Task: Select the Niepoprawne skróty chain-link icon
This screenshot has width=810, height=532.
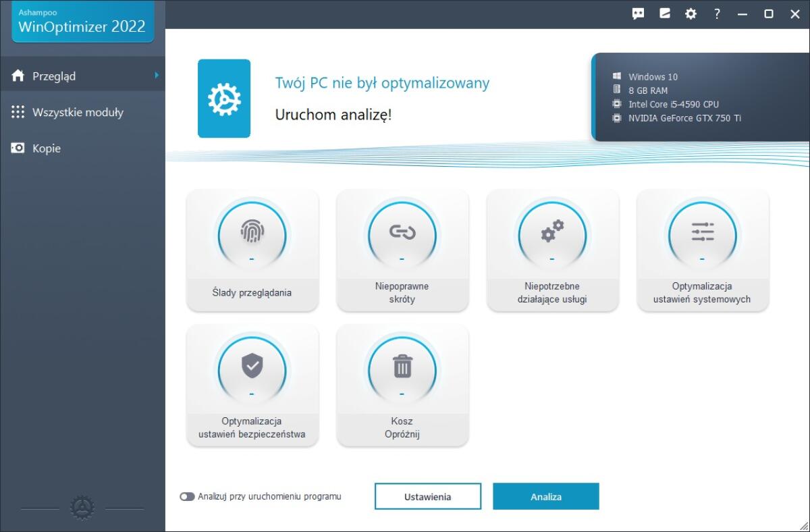Action: click(402, 233)
